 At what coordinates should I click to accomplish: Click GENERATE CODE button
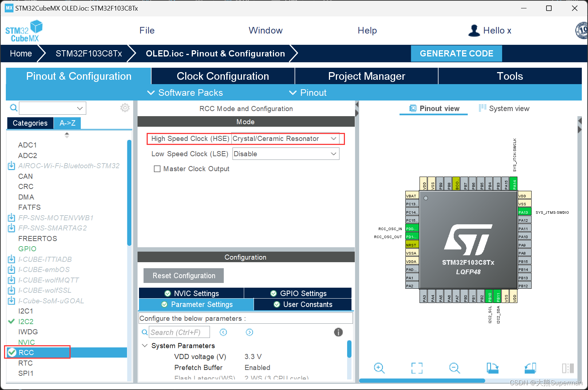[x=456, y=54]
